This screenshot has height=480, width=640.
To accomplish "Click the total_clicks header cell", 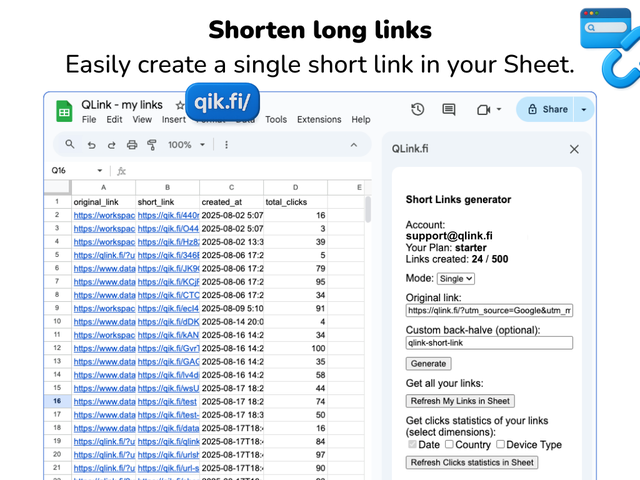I will click(296, 202).
